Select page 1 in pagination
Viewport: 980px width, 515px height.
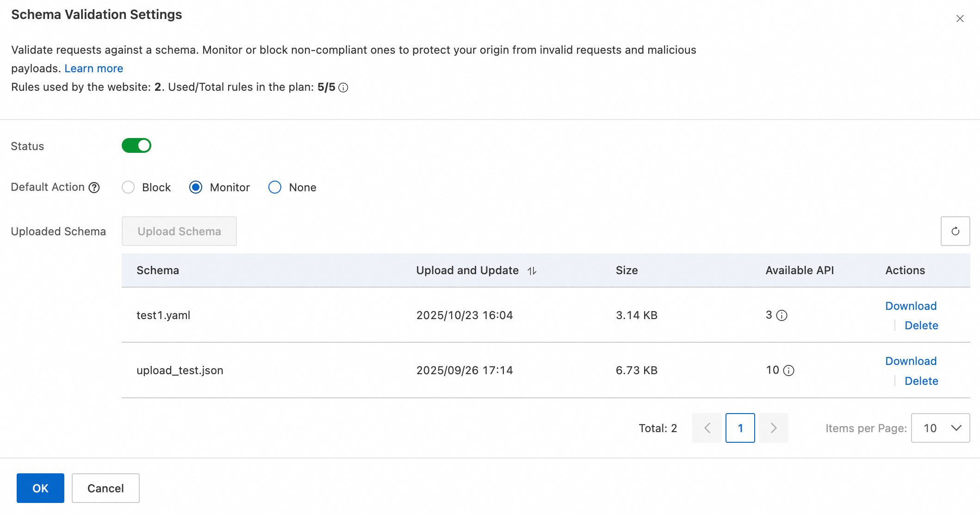point(740,428)
